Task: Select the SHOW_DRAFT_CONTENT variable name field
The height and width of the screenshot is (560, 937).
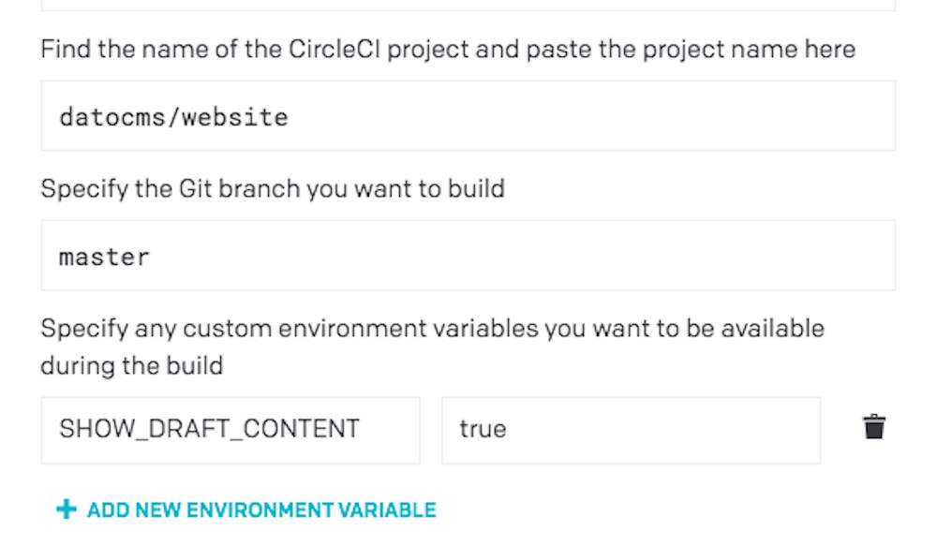Action: (x=231, y=431)
